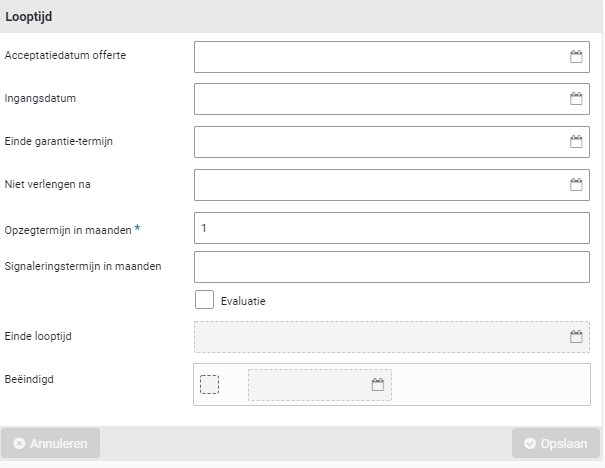Toggle the Beëindigd checkbox
The image size is (605, 468).
(x=209, y=385)
